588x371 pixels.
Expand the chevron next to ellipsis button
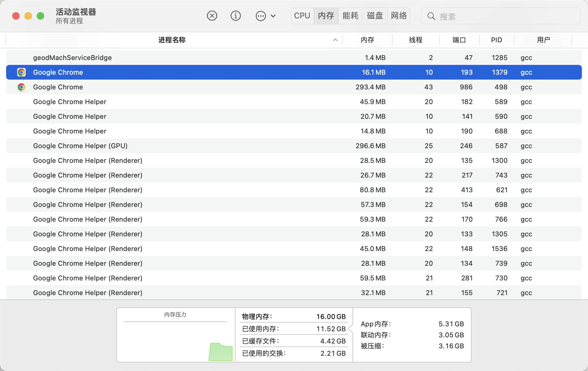273,16
